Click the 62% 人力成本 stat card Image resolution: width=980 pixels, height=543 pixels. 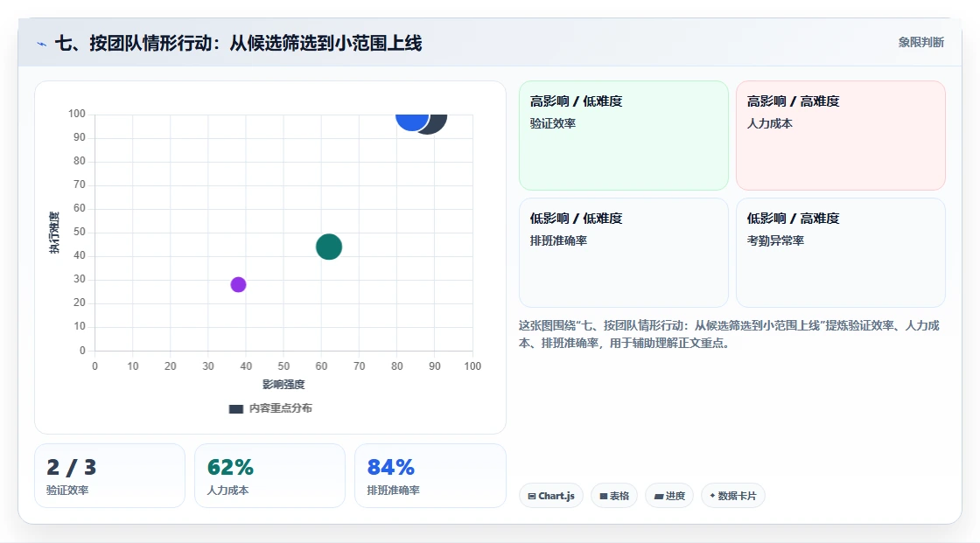pos(270,476)
